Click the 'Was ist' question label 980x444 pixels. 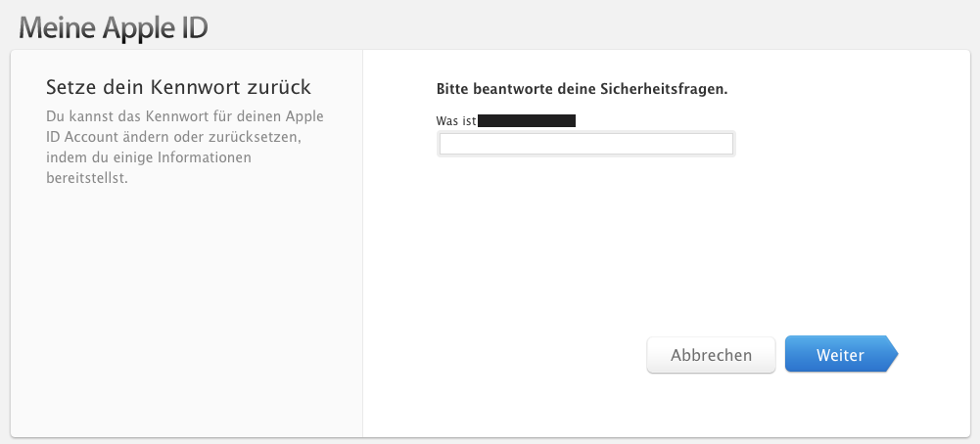tap(456, 120)
